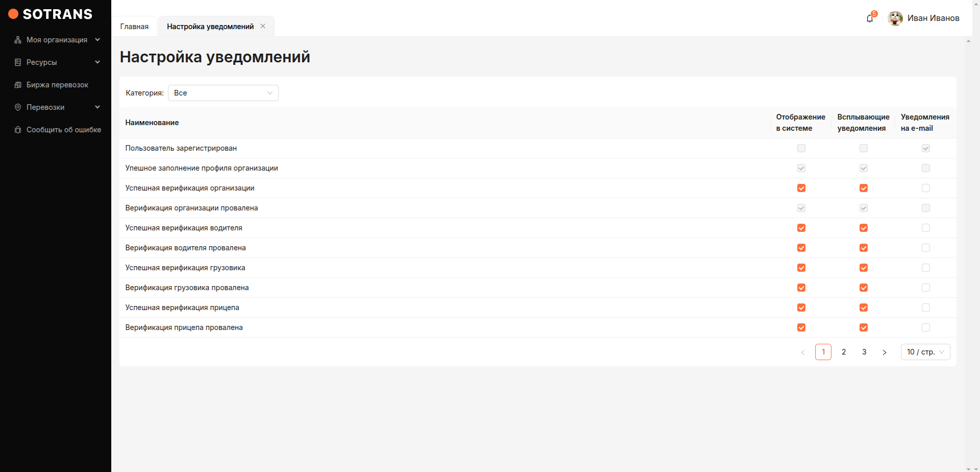Click the Перевозки location pin icon
Image resolution: width=980 pixels, height=472 pixels.
[x=18, y=107]
